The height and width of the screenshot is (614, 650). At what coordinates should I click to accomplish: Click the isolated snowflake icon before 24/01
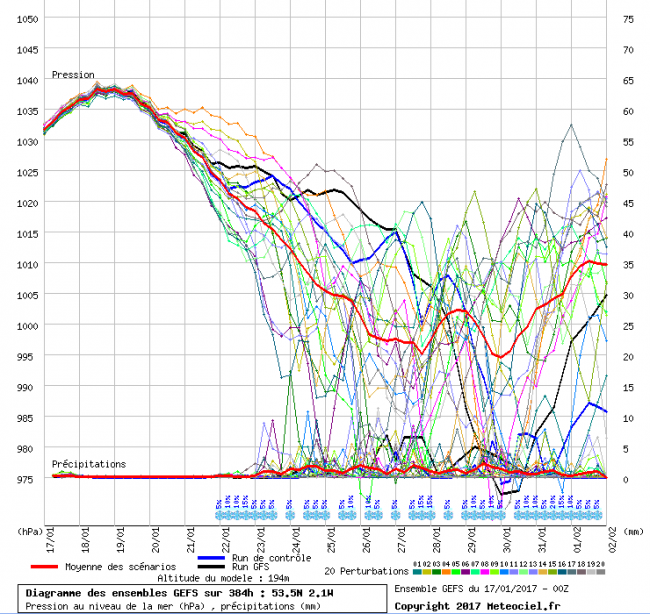click(x=289, y=515)
